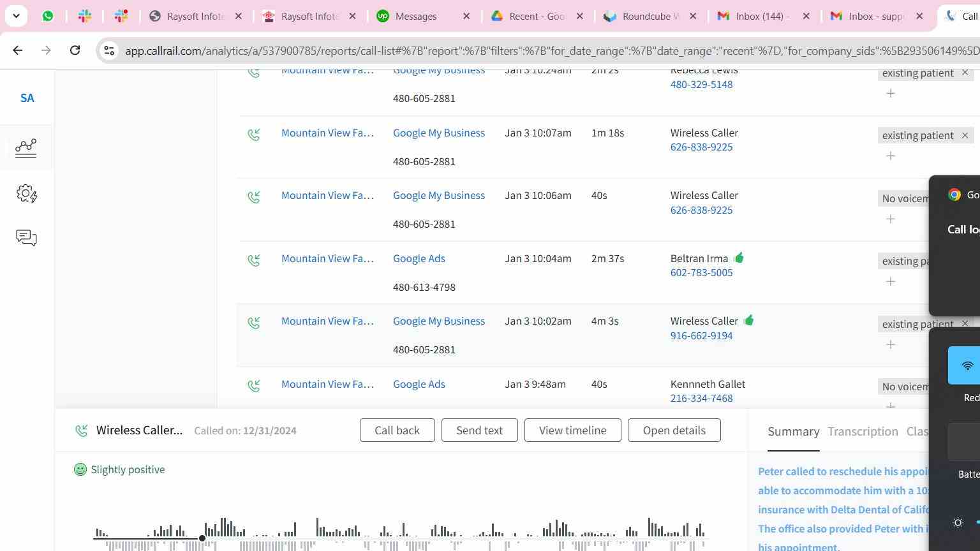Open the Chrome tab search dropdown
The height and width of the screenshot is (551, 980).
pyautogui.click(x=16, y=16)
